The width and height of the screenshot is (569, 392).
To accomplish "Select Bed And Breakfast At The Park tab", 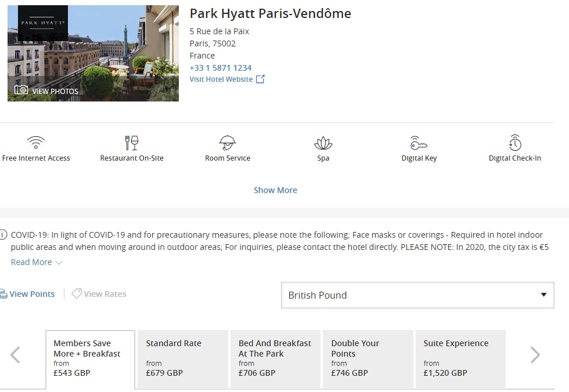I will (275, 360).
